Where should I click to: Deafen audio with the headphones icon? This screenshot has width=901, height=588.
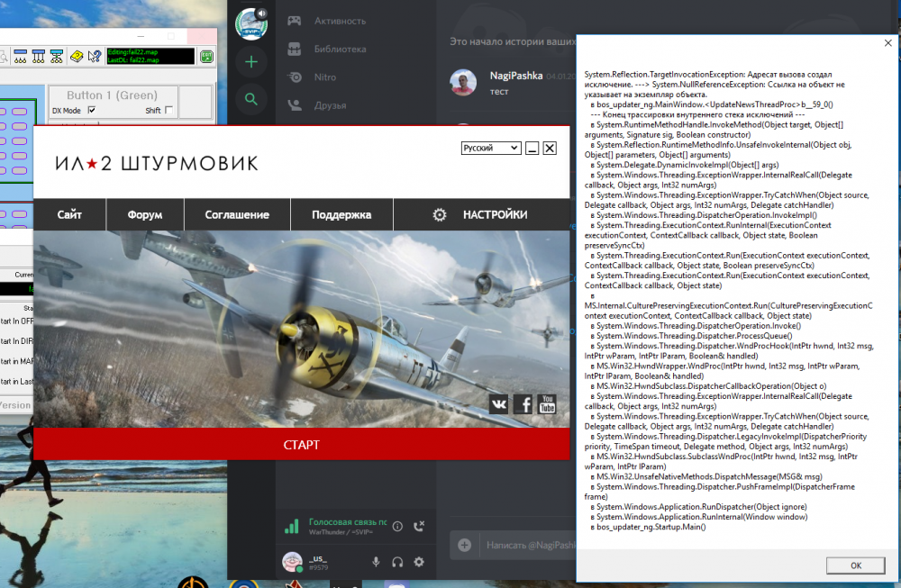click(397, 562)
